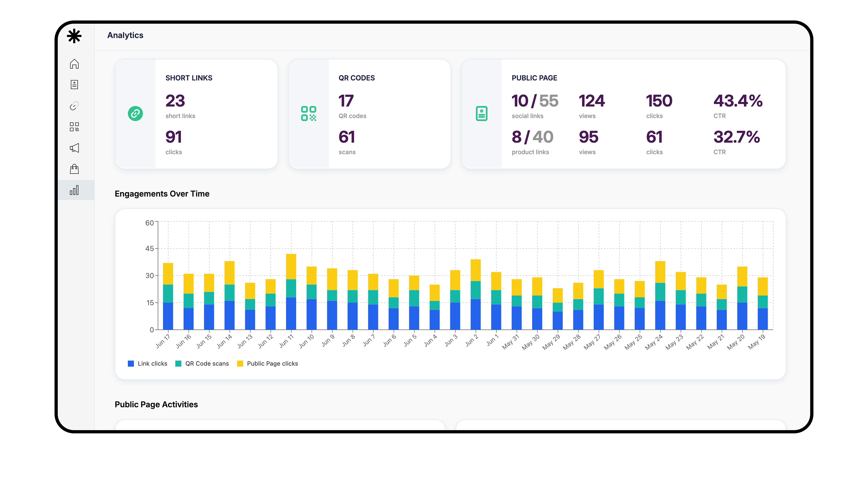The height and width of the screenshot is (478, 868).
Task: Click the 61 scans count
Action: [347, 137]
